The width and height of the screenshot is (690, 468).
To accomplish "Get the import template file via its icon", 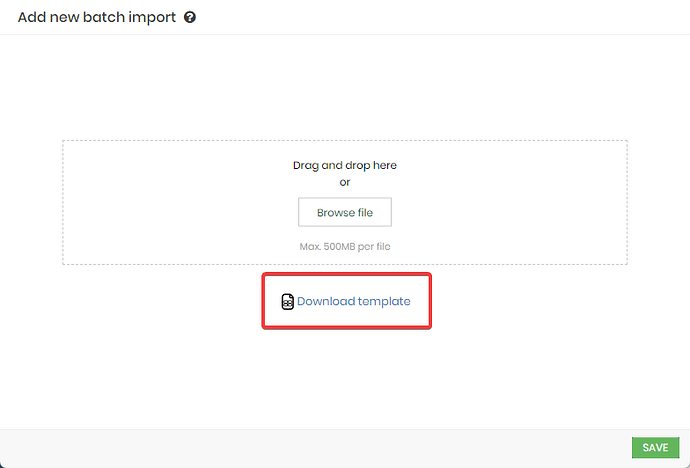I will point(287,302).
